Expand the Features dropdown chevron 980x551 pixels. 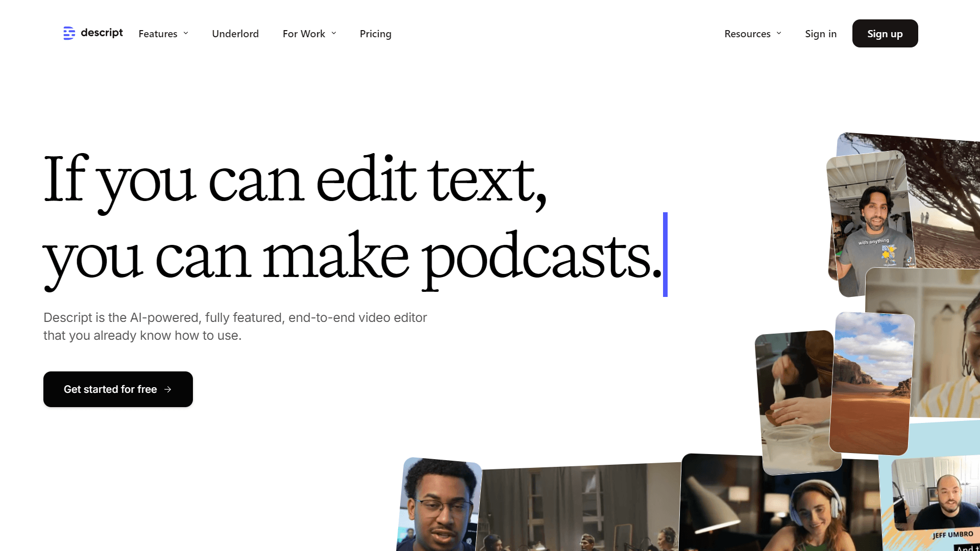pyautogui.click(x=186, y=33)
